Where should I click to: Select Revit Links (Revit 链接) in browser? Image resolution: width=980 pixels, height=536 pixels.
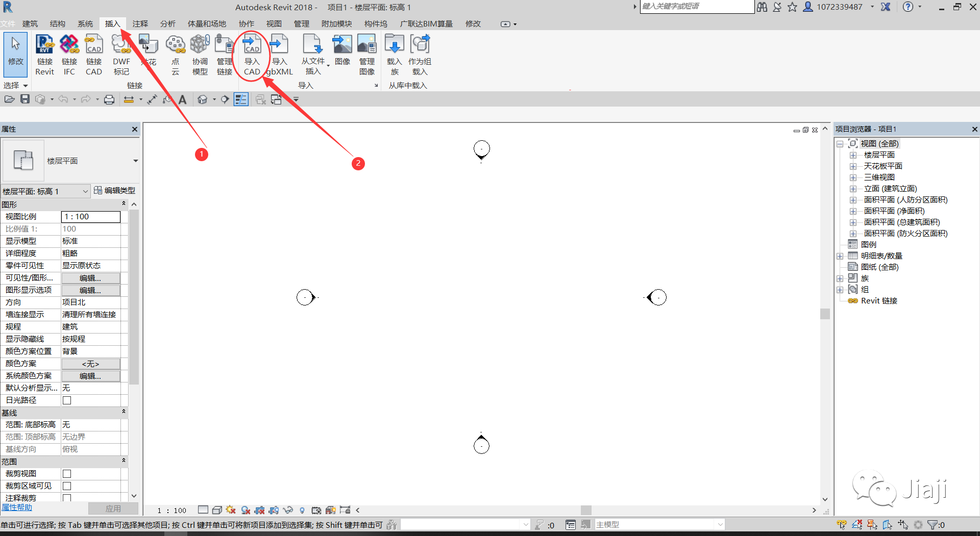click(x=879, y=301)
